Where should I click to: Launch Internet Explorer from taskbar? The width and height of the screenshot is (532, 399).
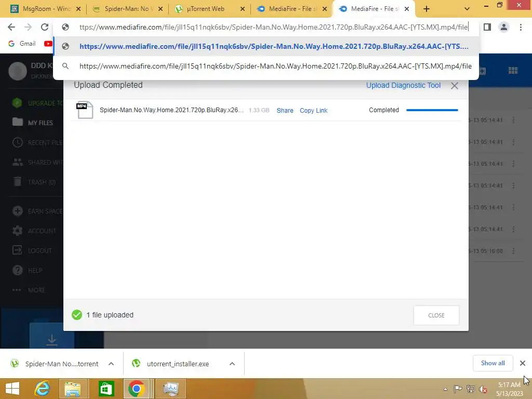(43, 389)
